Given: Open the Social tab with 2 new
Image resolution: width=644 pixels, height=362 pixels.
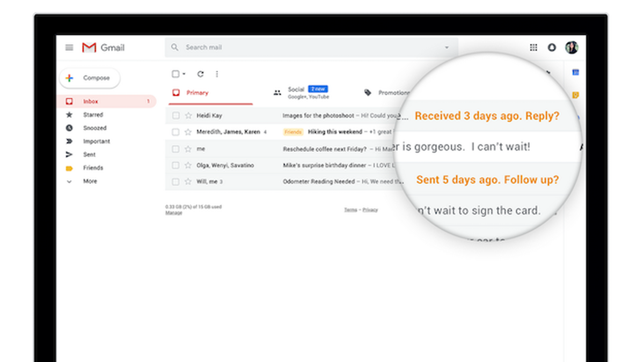Looking at the screenshot, I should click(x=296, y=89).
